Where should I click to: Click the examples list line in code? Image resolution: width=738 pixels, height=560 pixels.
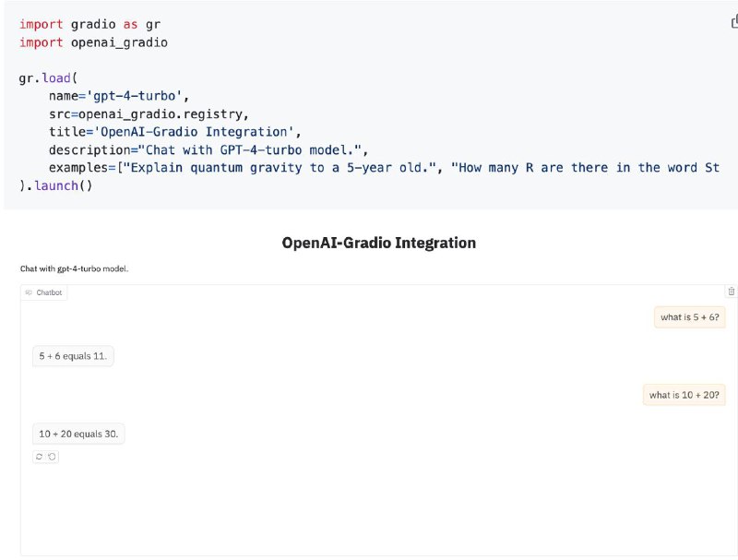click(384, 168)
